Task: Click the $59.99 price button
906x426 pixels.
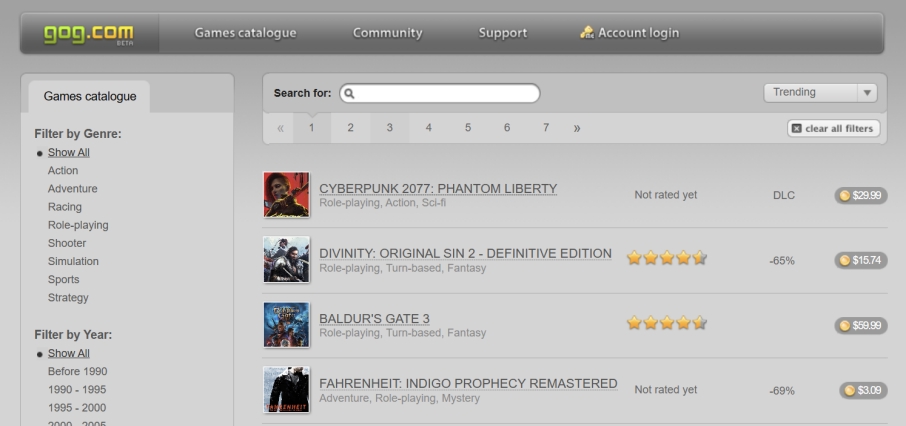Action: [x=861, y=325]
